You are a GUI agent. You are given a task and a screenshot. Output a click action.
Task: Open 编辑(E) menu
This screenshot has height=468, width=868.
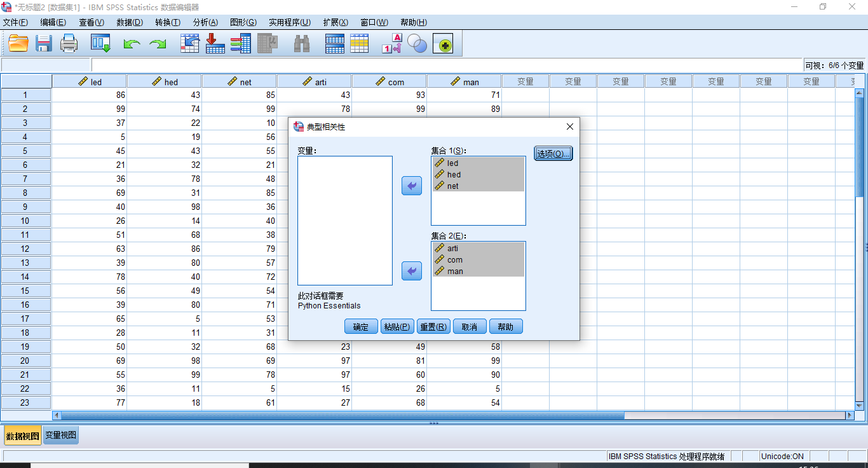click(x=53, y=22)
